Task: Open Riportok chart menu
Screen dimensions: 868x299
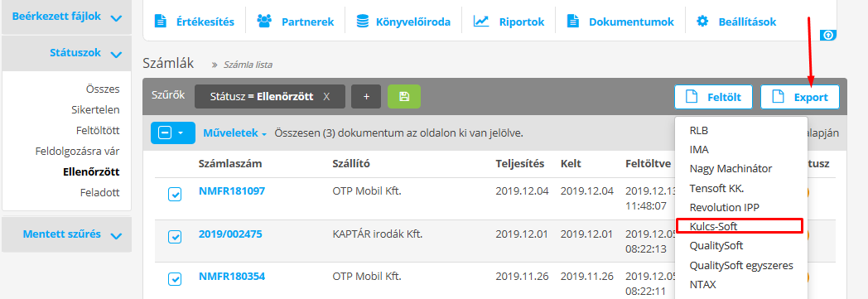Action: click(509, 22)
